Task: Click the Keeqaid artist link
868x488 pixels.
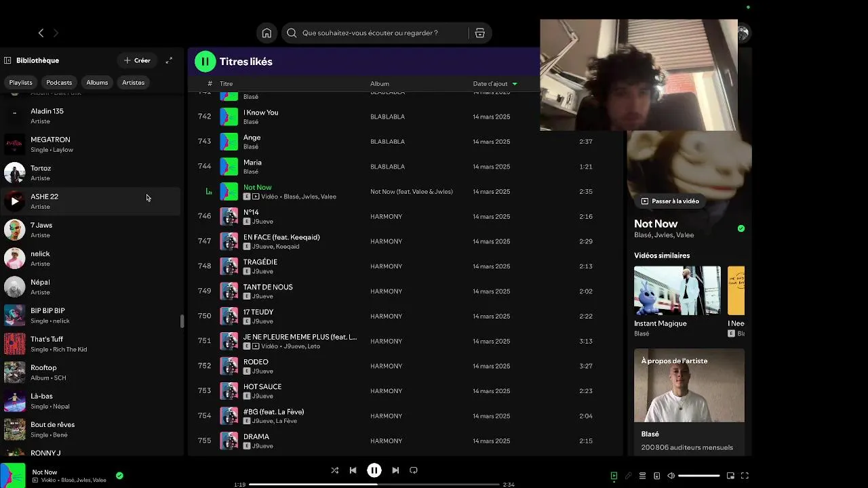Action: 288,247
